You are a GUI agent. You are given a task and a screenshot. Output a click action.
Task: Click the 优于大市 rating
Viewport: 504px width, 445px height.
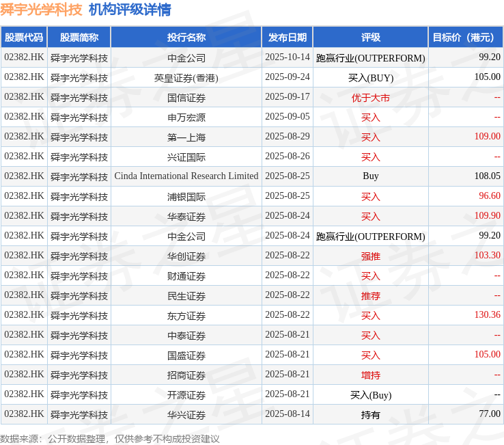tap(371, 98)
